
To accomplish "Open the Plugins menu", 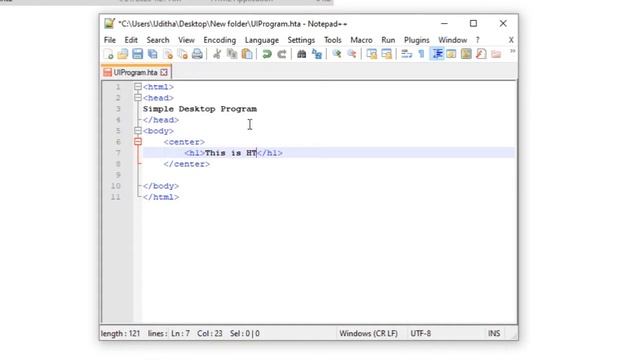I will point(417,40).
